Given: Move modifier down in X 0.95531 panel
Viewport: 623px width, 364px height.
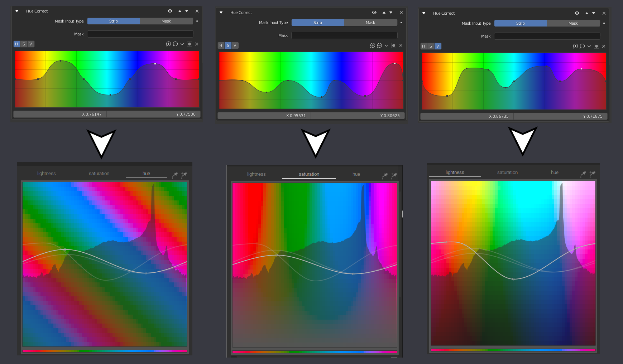Looking at the screenshot, I should coord(391,13).
